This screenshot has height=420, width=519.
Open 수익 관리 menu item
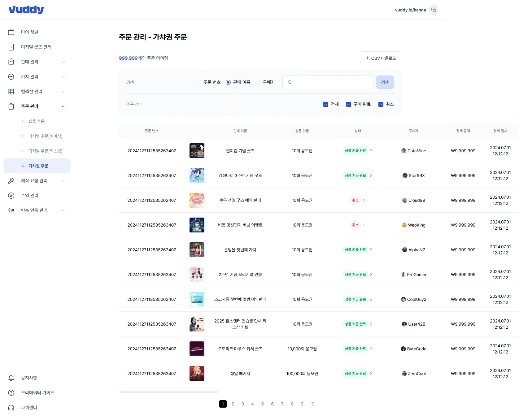(37, 195)
